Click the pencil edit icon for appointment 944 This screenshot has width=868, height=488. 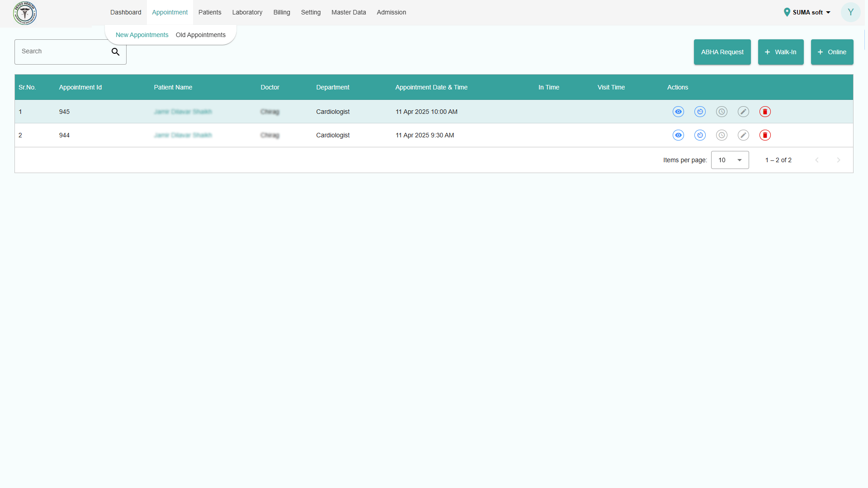pyautogui.click(x=743, y=135)
